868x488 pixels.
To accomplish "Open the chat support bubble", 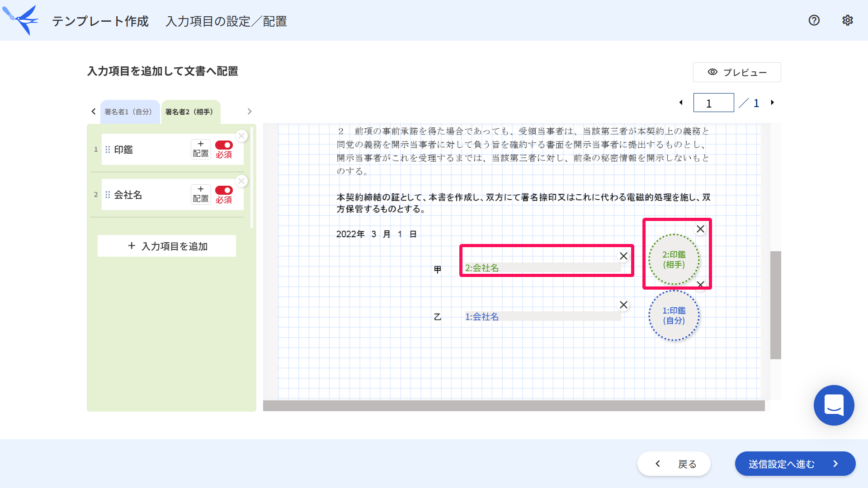I will click(834, 405).
